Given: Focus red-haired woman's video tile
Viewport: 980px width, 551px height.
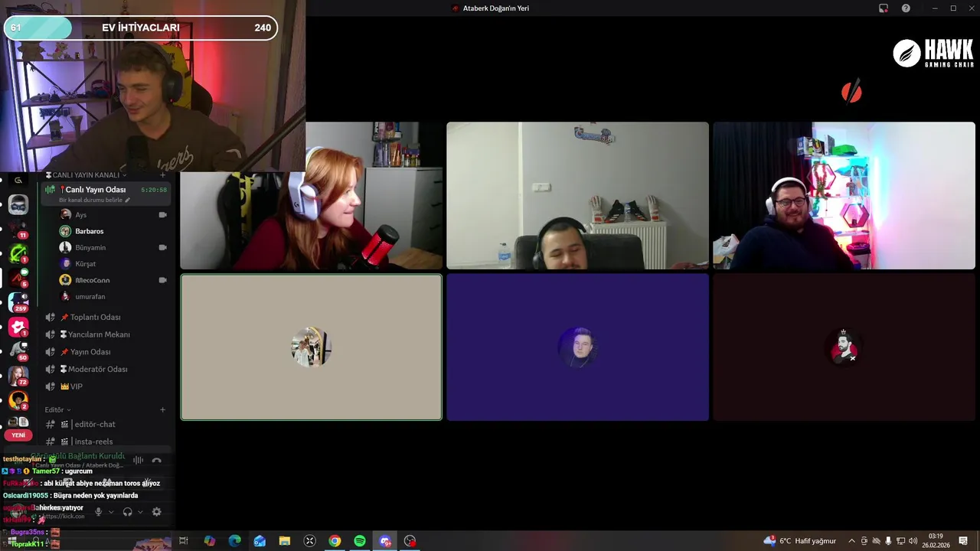Looking at the screenshot, I should [x=311, y=195].
